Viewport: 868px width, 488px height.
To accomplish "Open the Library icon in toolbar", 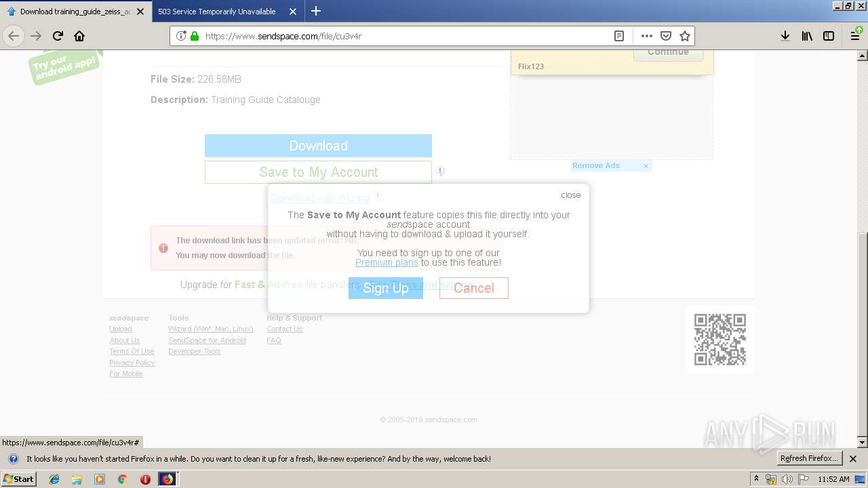I will click(x=807, y=36).
